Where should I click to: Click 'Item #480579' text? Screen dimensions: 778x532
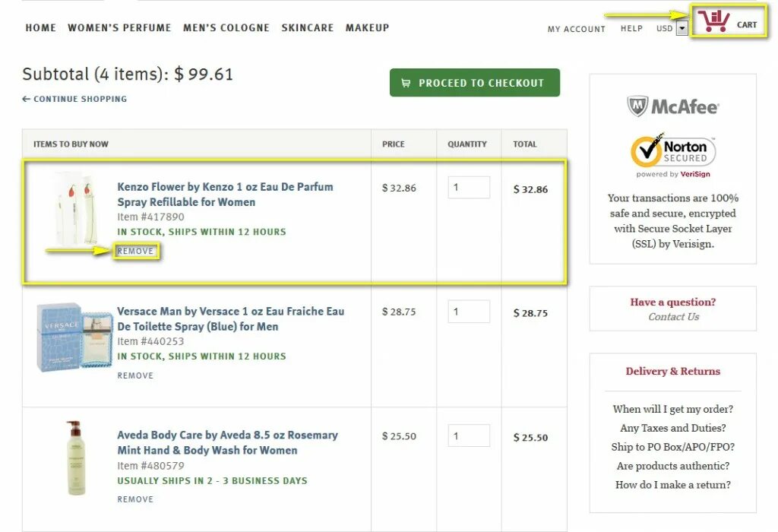[150, 466]
